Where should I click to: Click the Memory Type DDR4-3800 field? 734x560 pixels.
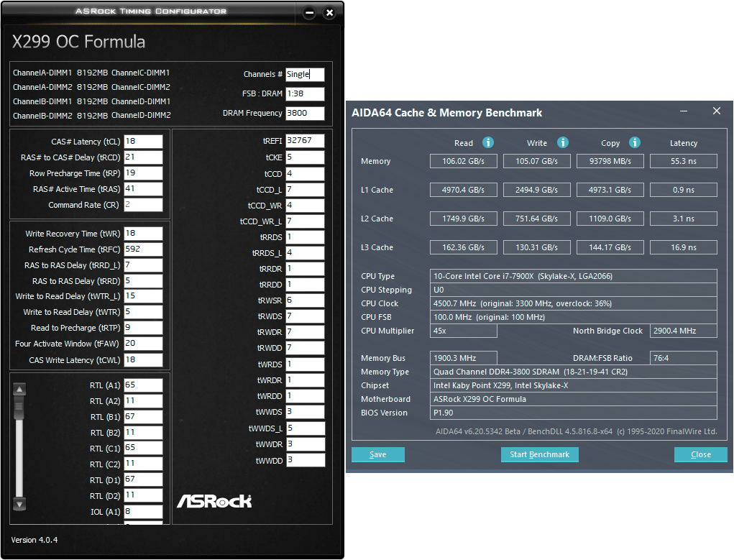(574, 372)
